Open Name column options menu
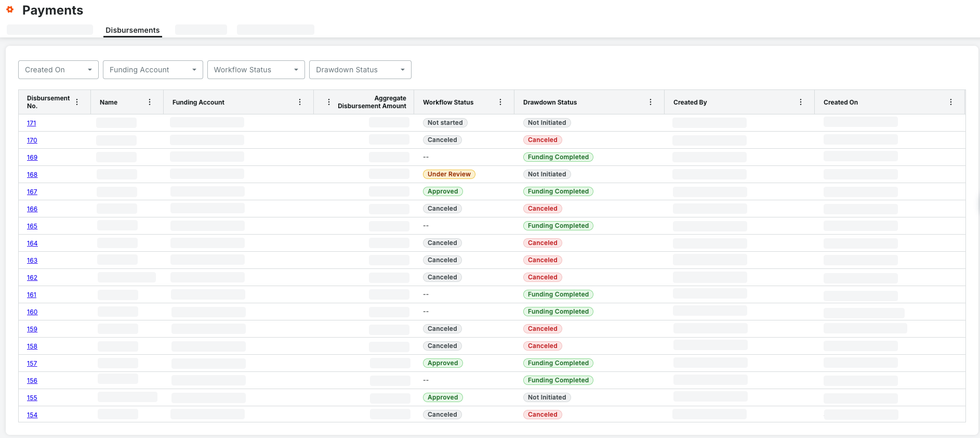This screenshot has height=438, width=980. pos(150,102)
